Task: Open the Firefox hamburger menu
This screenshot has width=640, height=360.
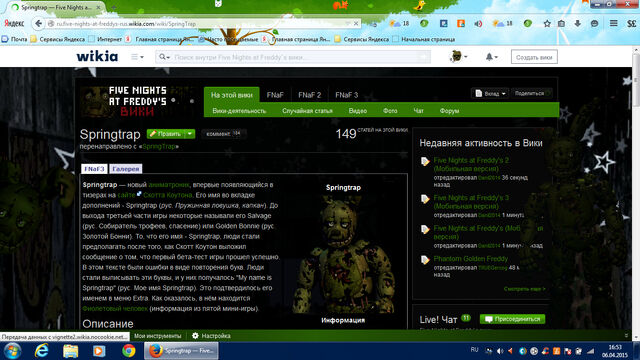Action: [613, 23]
